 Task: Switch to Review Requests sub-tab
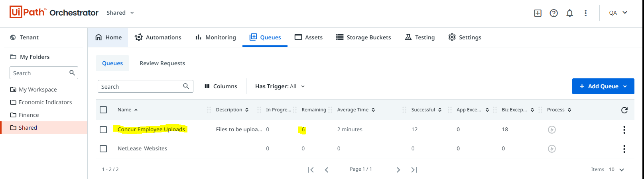(x=162, y=63)
